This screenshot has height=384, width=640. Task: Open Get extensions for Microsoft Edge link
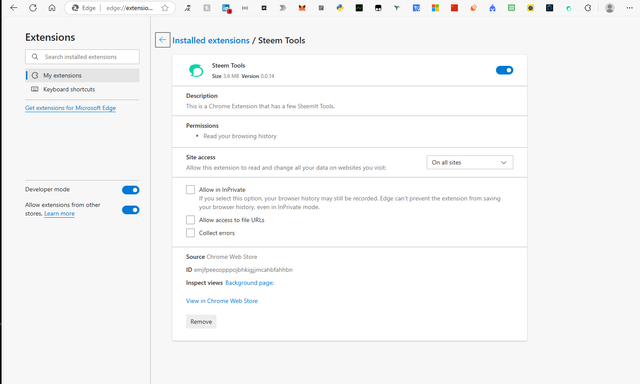(70, 108)
